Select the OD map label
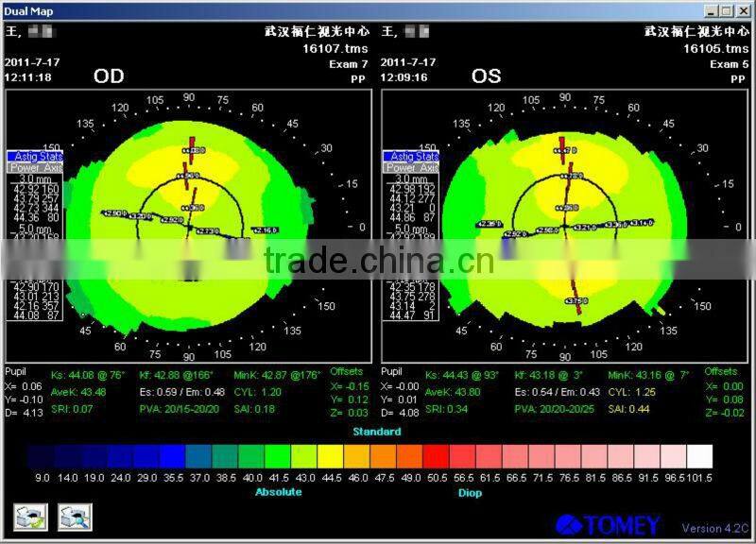756x544 pixels. point(109,76)
